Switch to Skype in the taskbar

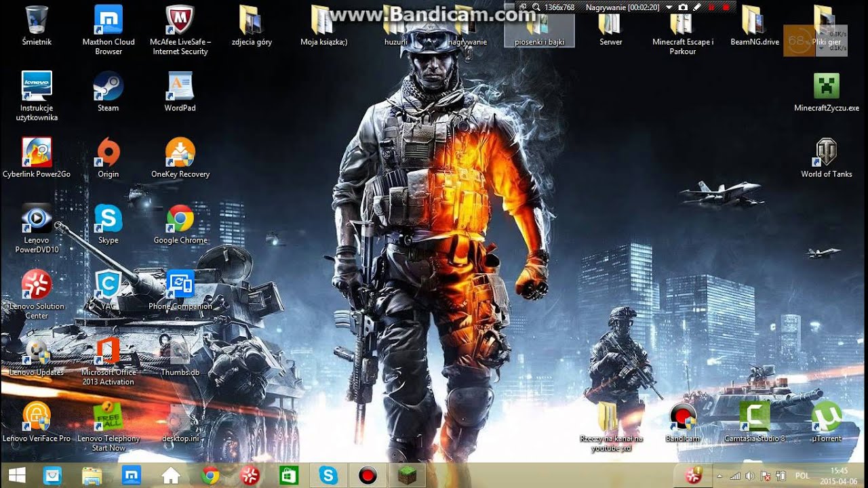pyautogui.click(x=328, y=475)
